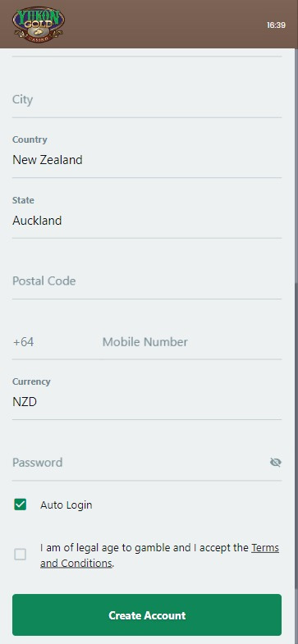The image size is (298, 644).
Task: Click the small State field label
Action: click(23, 200)
